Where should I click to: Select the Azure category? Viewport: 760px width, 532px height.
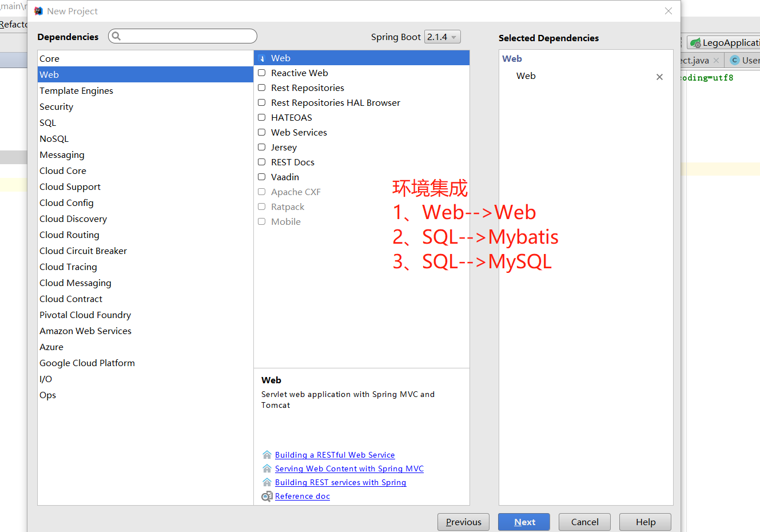(145, 347)
